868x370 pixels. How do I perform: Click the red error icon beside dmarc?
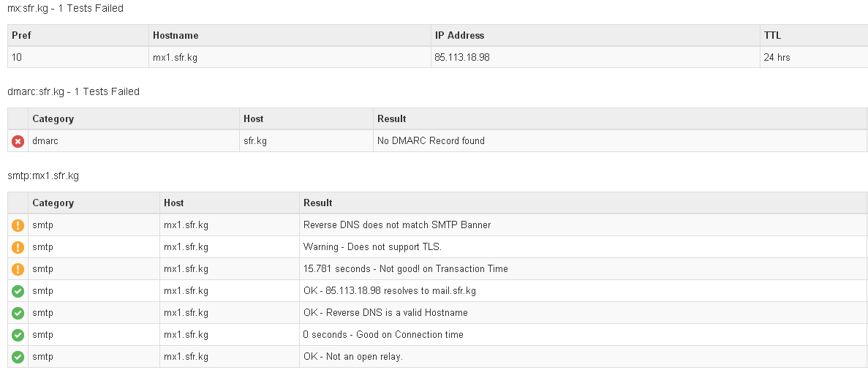(x=18, y=141)
